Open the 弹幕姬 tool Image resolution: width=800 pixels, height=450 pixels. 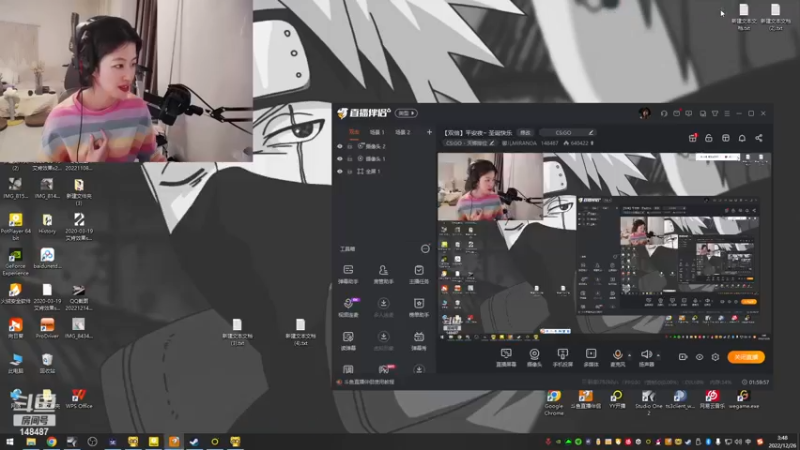[419, 341]
